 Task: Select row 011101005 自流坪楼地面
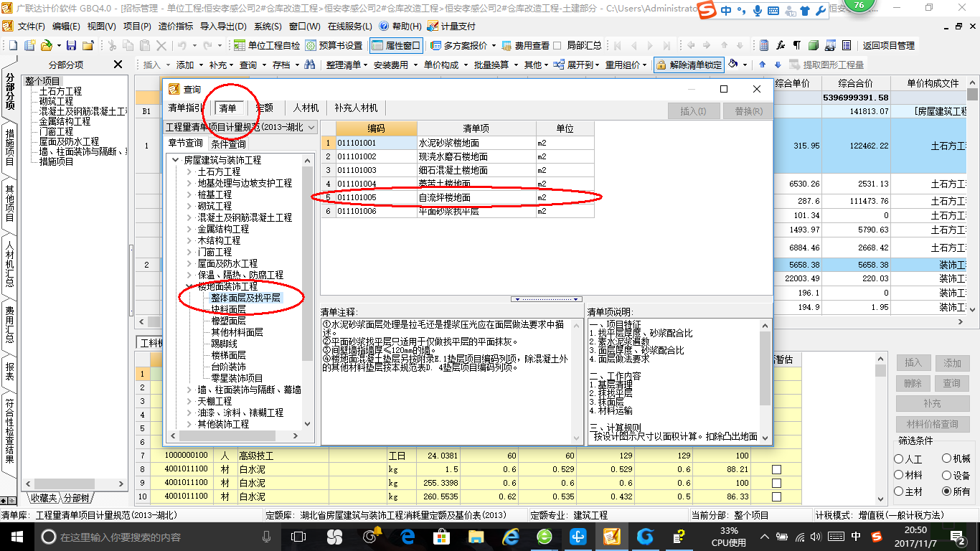pos(457,197)
